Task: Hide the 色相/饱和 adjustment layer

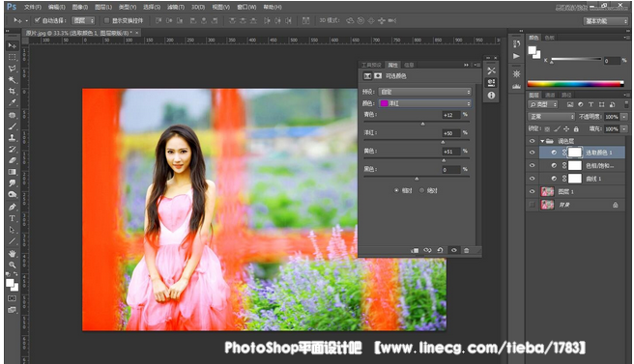Action: [x=533, y=165]
